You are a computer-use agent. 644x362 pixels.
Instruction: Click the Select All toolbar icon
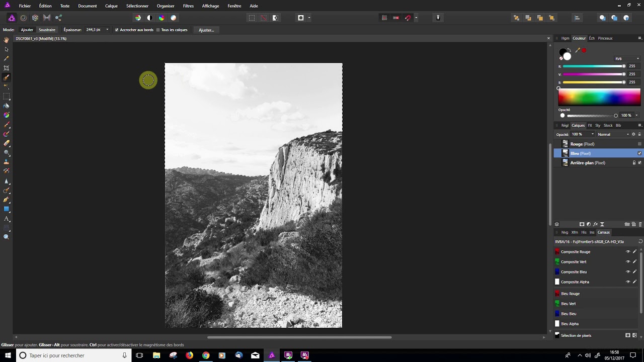252,18
